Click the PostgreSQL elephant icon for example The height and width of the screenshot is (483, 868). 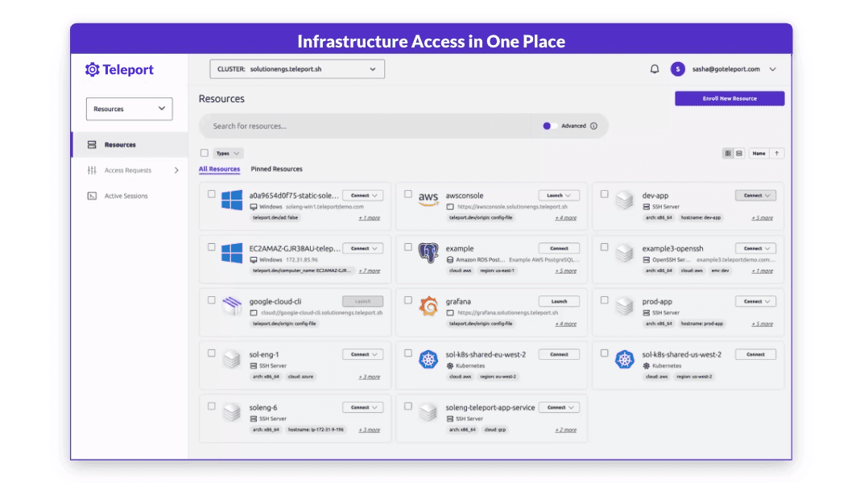tap(428, 254)
